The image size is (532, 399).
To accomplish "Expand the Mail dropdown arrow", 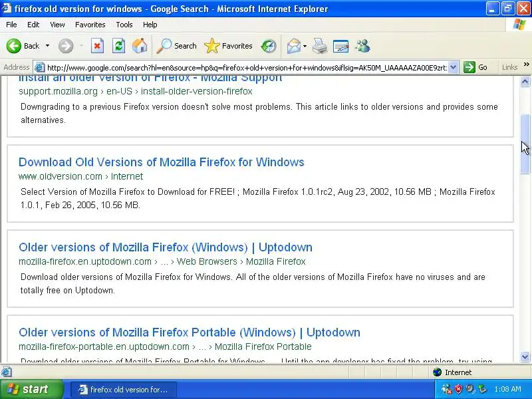I will tap(305, 46).
